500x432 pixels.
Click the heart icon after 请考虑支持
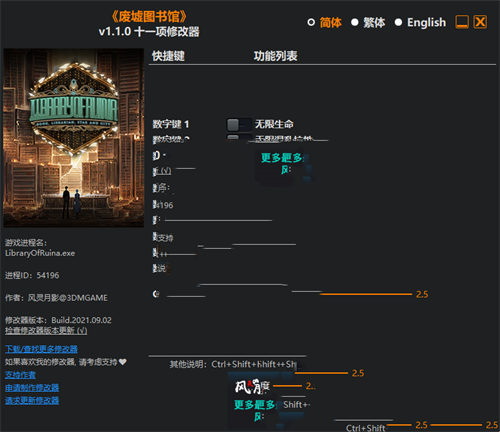122,362
